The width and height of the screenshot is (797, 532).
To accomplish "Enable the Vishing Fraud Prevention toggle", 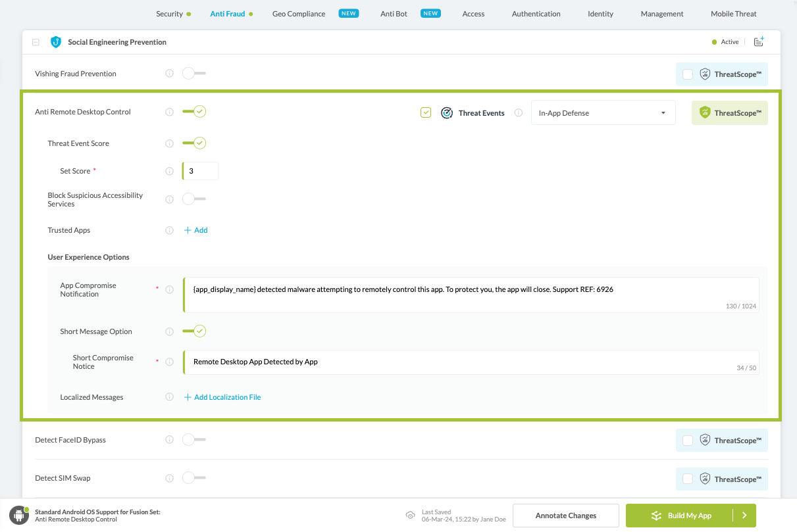I will (194, 74).
